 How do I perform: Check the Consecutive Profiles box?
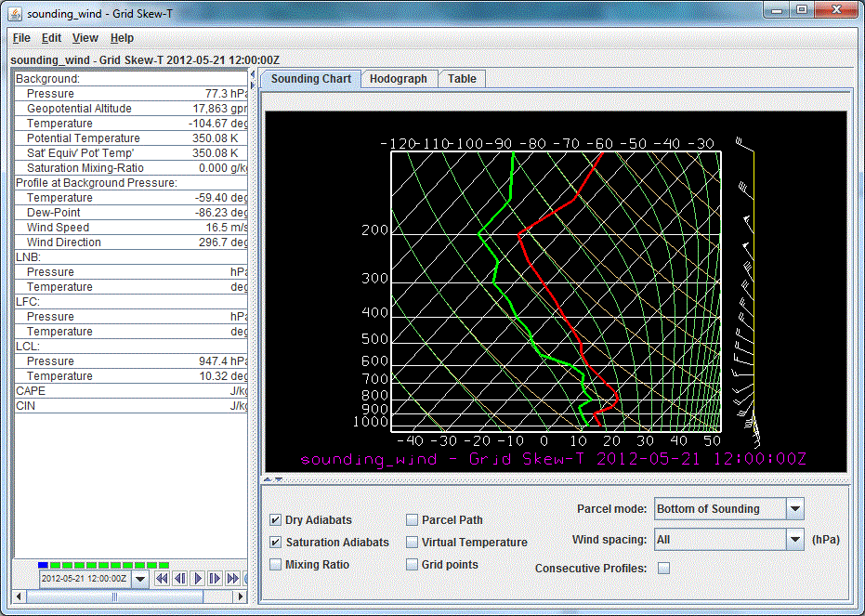pos(664,567)
